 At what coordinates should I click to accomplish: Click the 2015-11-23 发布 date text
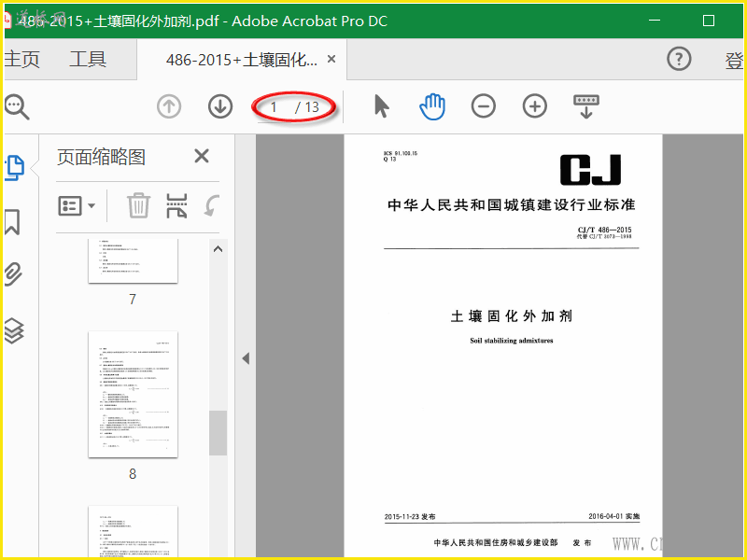pos(410,517)
